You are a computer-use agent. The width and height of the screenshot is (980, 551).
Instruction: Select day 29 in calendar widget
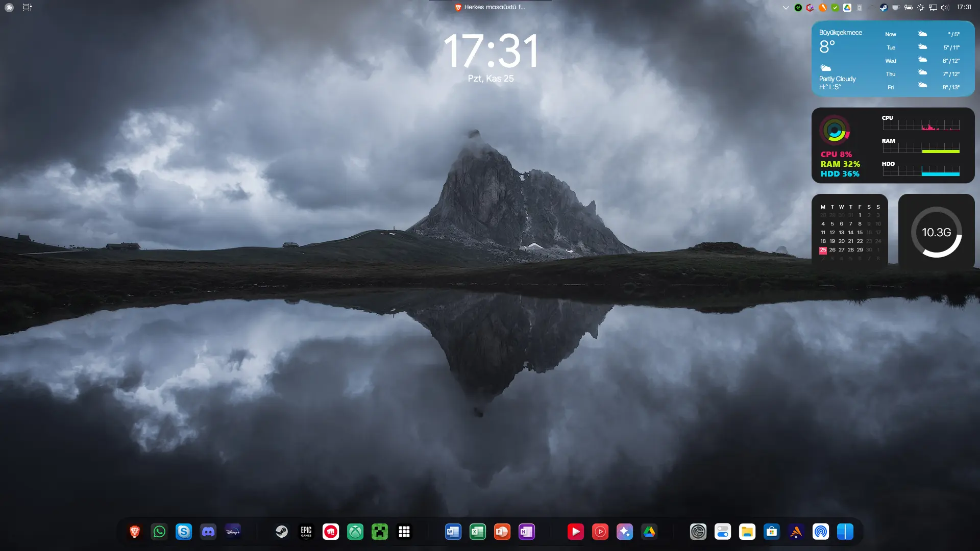pyautogui.click(x=860, y=250)
